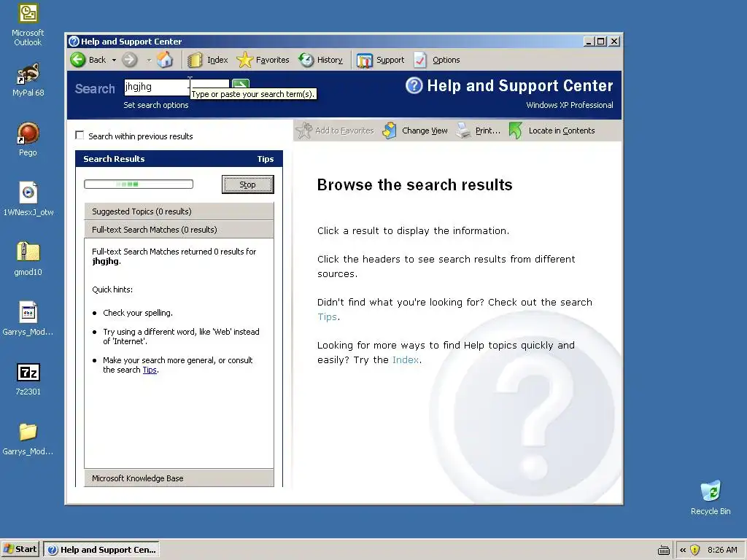Screen dimensions: 747x560
Task: Open the Tips link in the results pane
Action: pos(328,316)
